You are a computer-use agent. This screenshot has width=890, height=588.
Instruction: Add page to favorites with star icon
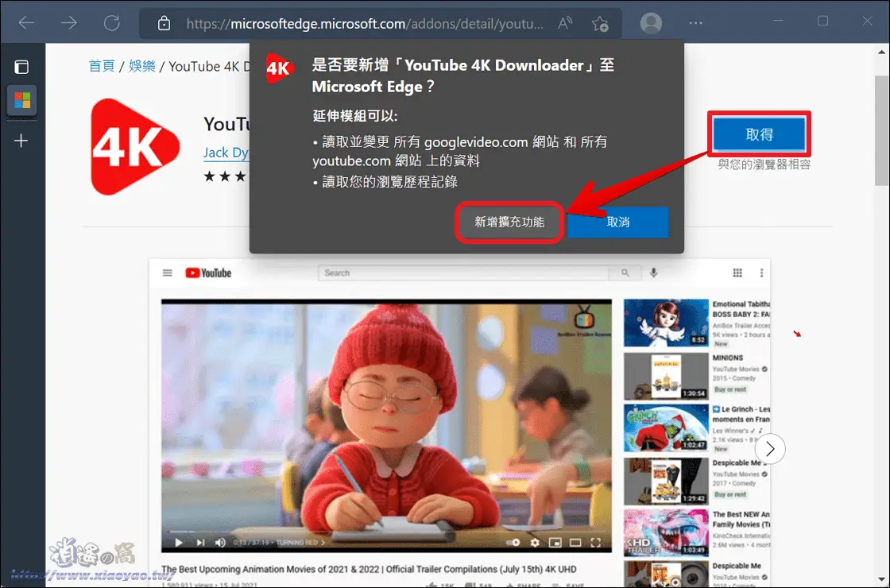tap(600, 24)
